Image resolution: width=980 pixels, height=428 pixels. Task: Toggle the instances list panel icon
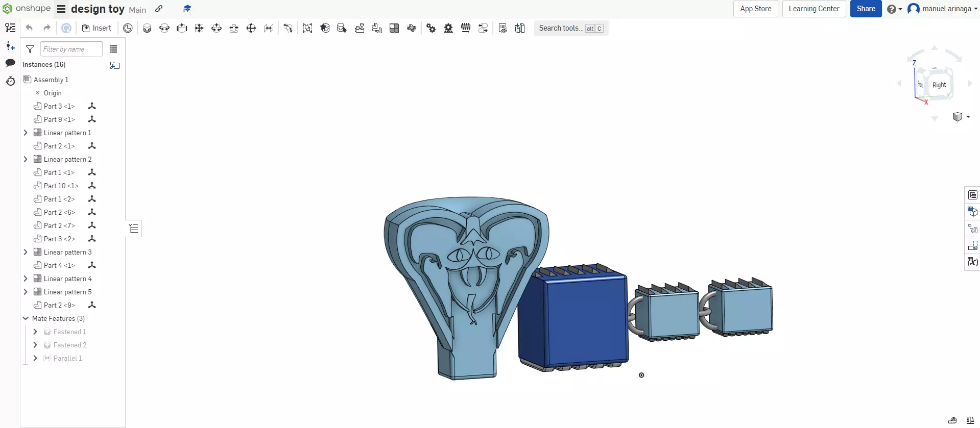click(10, 28)
